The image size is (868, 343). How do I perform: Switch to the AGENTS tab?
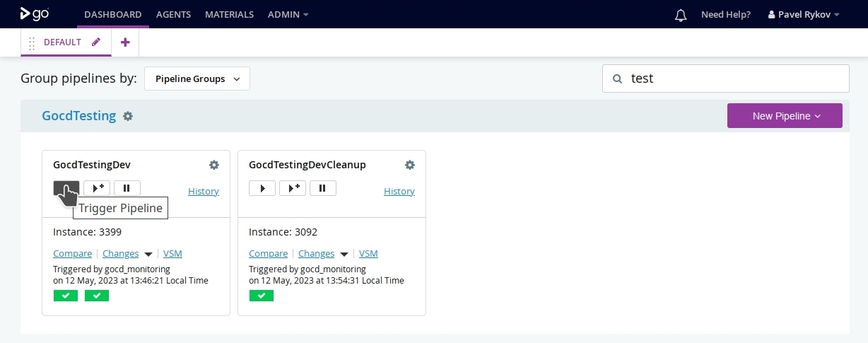pos(173,14)
